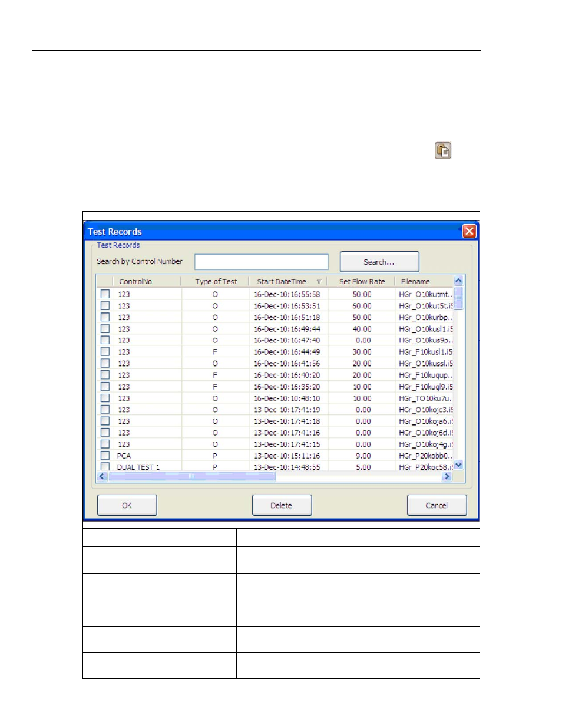Click the horizontal scroll left arrow
Viewport: 562px width, 728px height.
tap(102, 476)
